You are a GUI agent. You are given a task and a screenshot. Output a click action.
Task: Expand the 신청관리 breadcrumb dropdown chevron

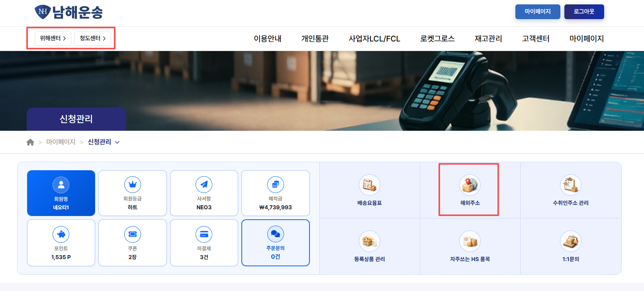click(x=117, y=142)
